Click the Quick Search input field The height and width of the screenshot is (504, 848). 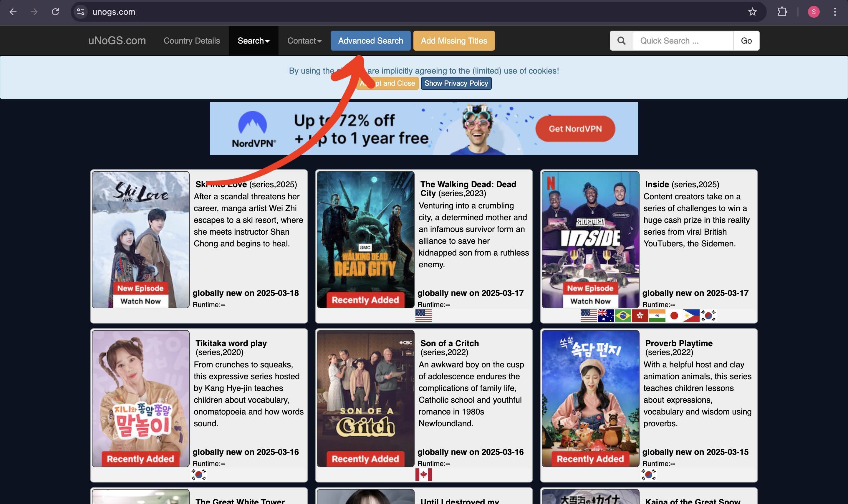point(683,40)
